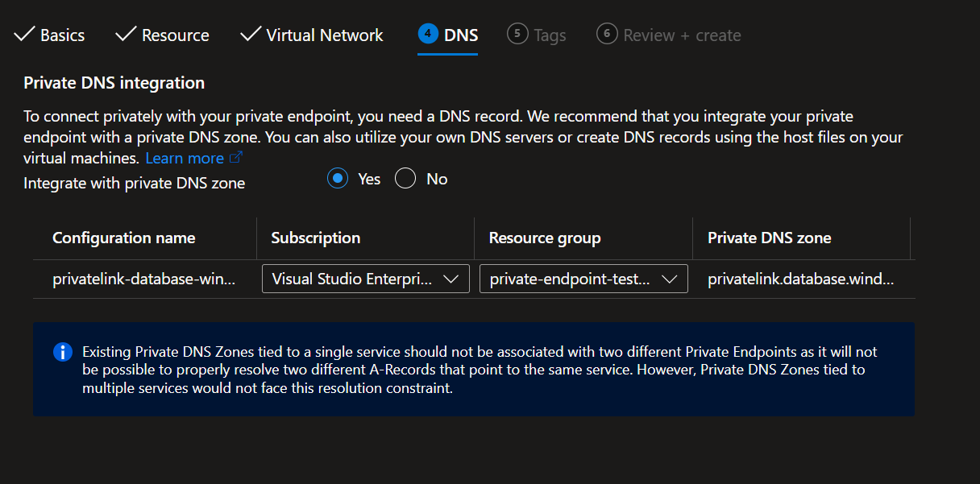The image size is (980, 484).
Task: Select the DNS tab
Action: click(448, 35)
